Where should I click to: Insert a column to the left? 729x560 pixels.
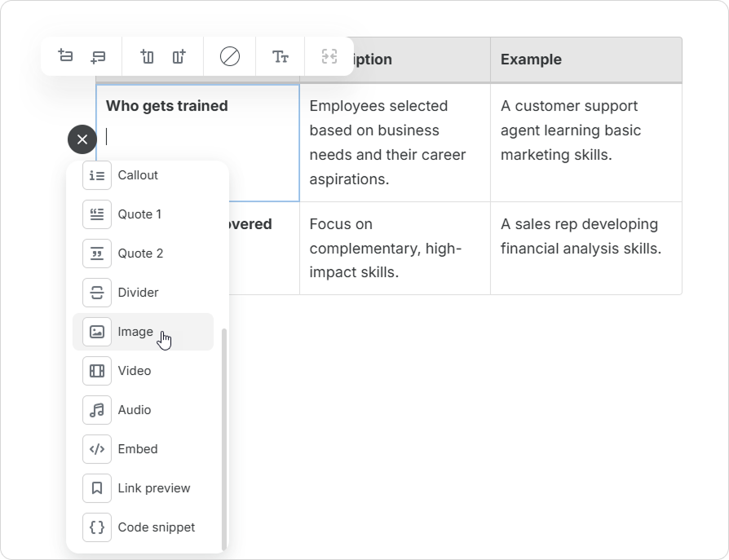(x=147, y=56)
